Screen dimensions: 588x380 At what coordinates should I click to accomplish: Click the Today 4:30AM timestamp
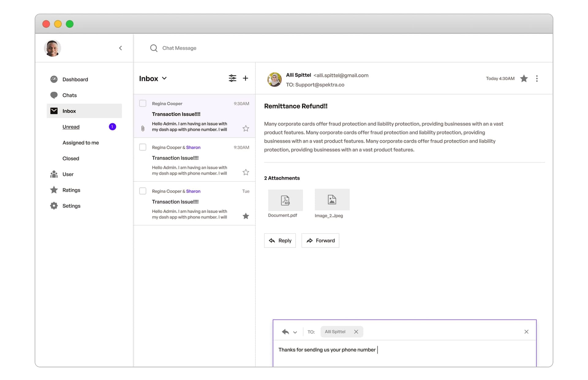(500, 79)
